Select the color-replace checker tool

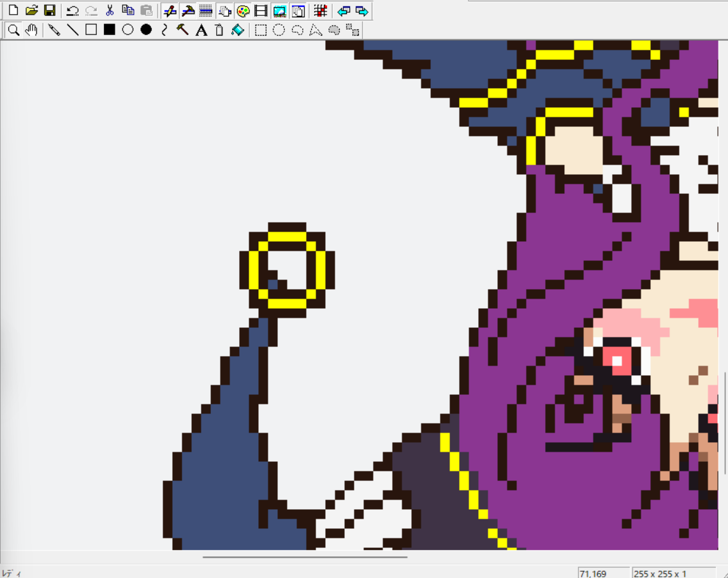tap(353, 30)
